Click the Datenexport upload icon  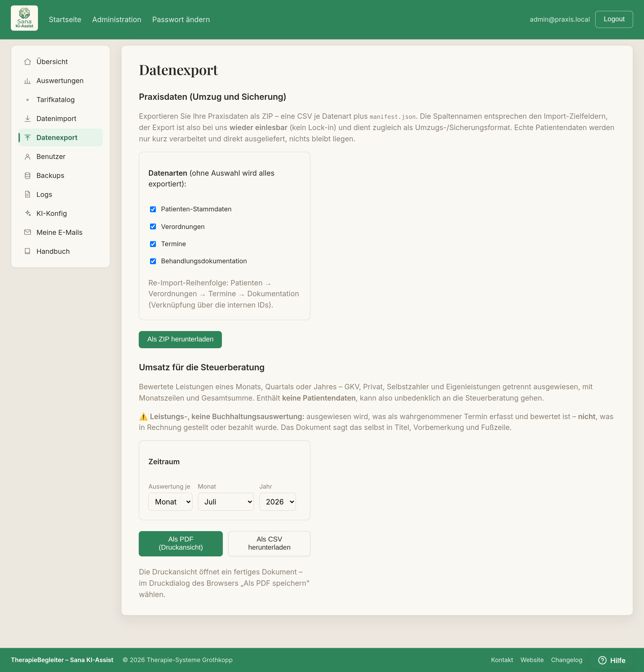pos(27,138)
